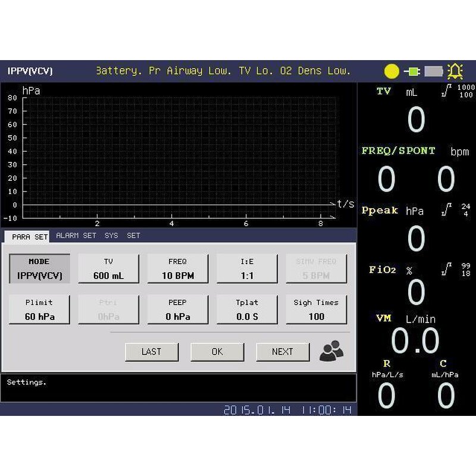Viewport: 476px width, 476px height.
Task: Select the Sigh Times 100 parameter
Action: (x=316, y=310)
